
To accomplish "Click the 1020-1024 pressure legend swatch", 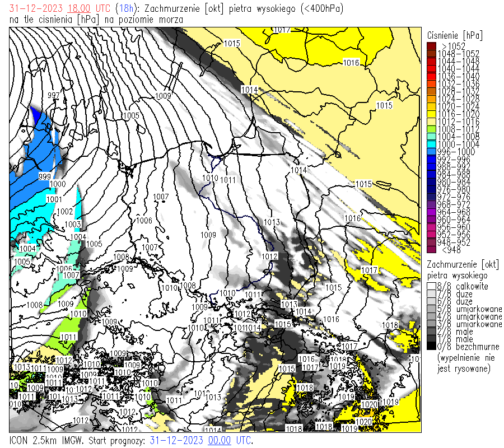I will click(431, 106).
